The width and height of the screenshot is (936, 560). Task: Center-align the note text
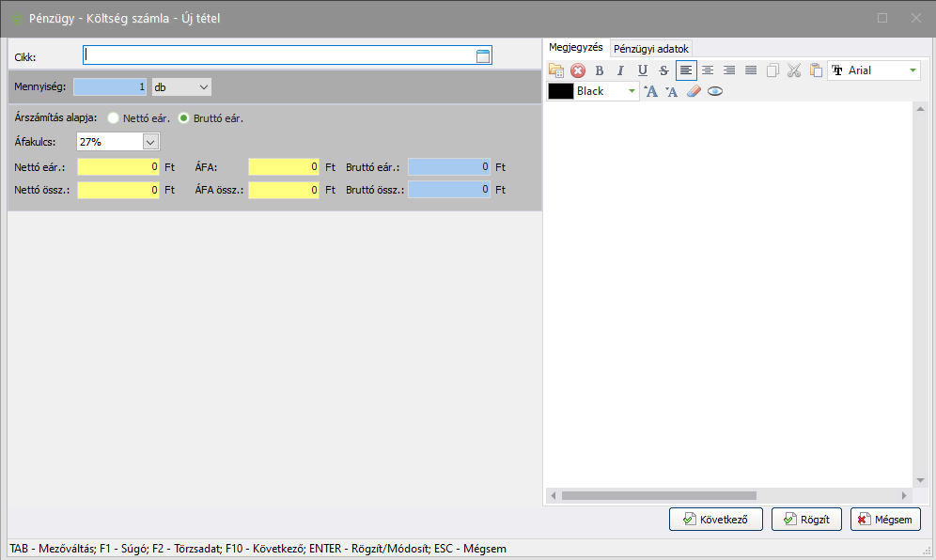[x=708, y=70]
